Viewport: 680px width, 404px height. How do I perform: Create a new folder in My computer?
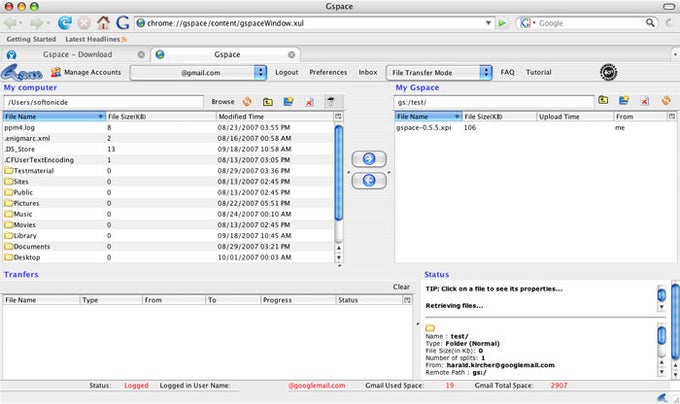click(x=288, y=102)
